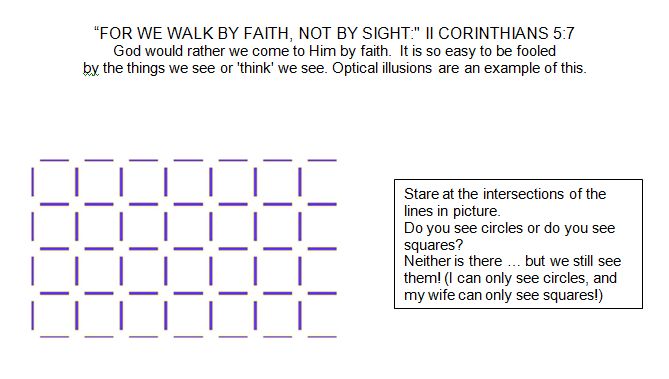Click the phrase "Optical illusions"
The width and height of the screenshot is (669, 379).
coord(382,68)
